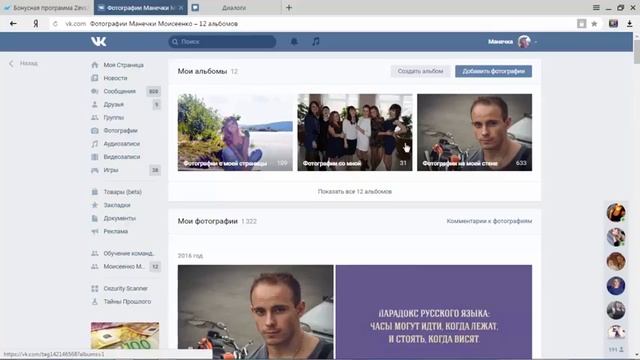The image size is (640, 360).
Task: Open Документы in sidebar
Action: 119,218
